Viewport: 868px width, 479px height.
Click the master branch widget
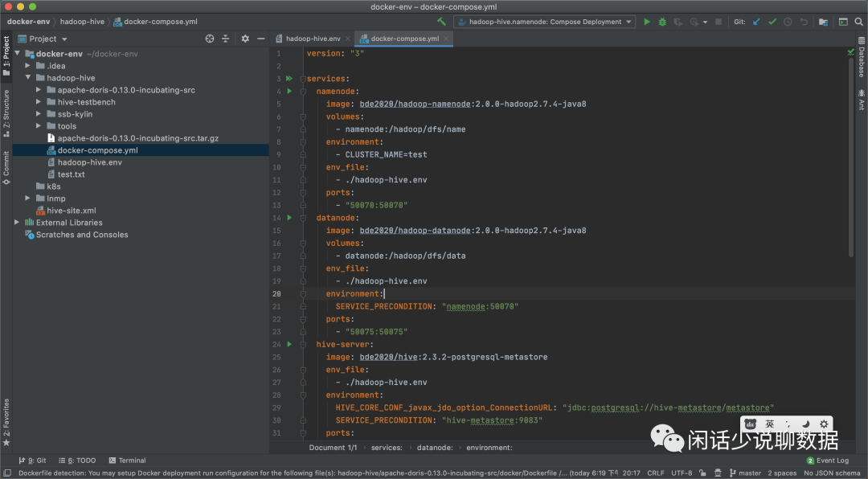(744, 473)
